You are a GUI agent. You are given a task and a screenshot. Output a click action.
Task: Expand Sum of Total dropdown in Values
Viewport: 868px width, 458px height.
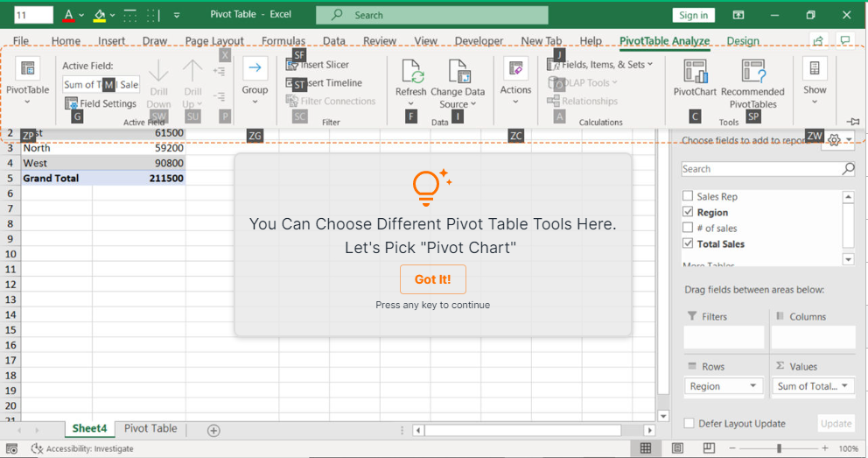(x=844, y=385)
